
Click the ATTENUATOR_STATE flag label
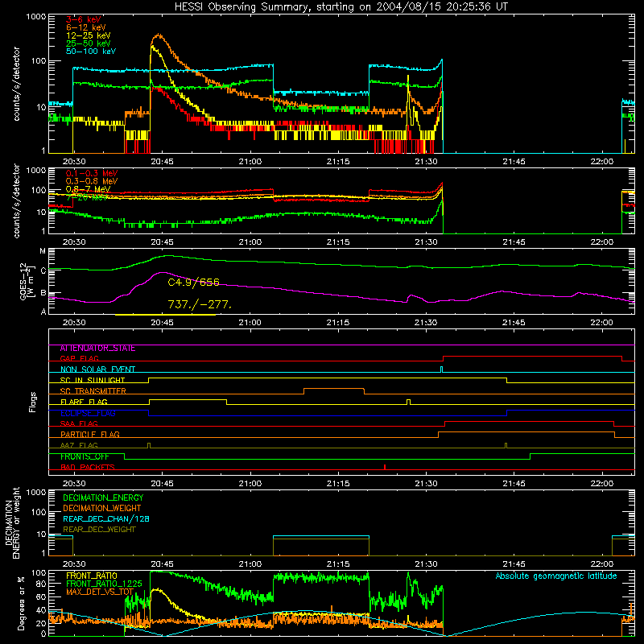tap(97, 349)
